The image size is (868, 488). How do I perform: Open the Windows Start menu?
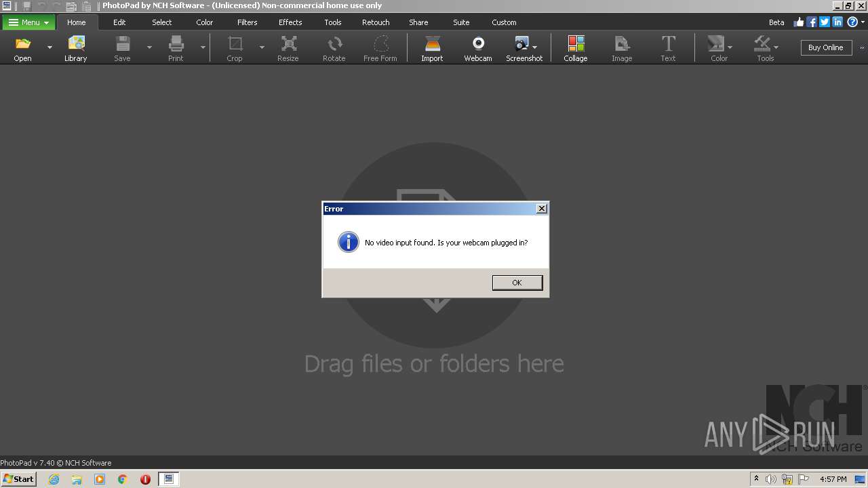19,479
